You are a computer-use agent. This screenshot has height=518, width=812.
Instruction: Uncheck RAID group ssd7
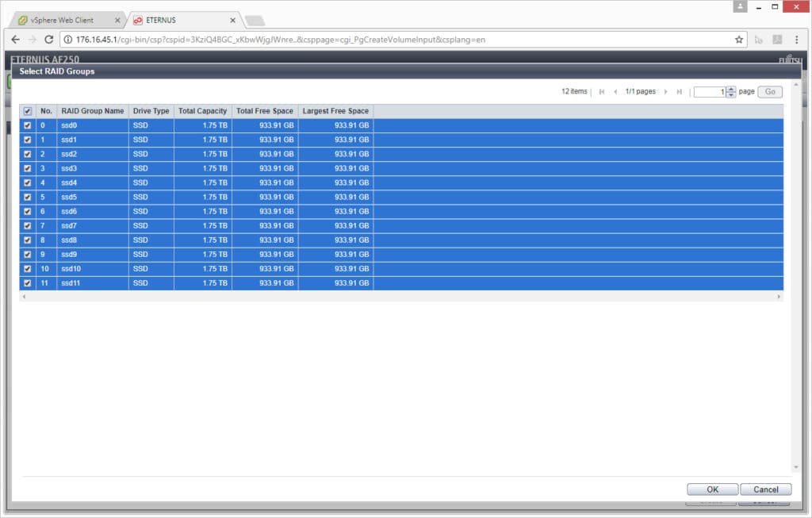(28, 226)
